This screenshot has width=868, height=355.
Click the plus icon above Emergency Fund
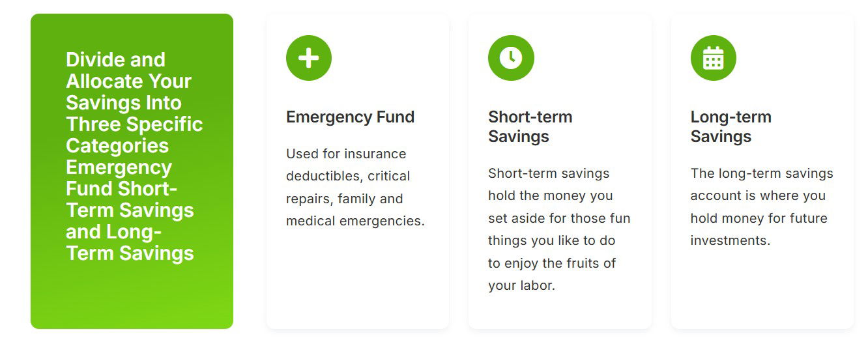click(x=308, y=58)
